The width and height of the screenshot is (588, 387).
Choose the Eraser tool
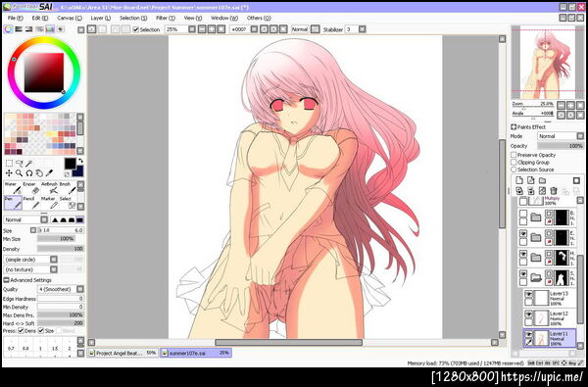[31, 188]
